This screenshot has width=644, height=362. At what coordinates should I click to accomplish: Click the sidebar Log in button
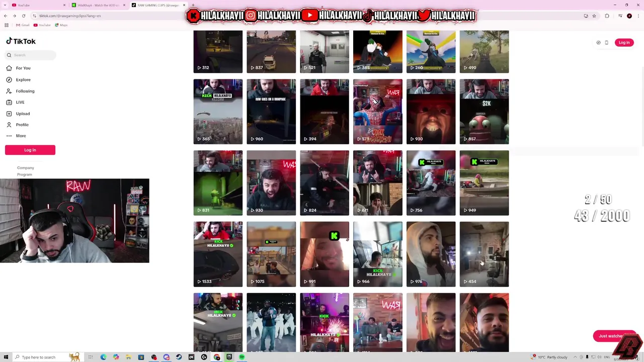[30, 150]
